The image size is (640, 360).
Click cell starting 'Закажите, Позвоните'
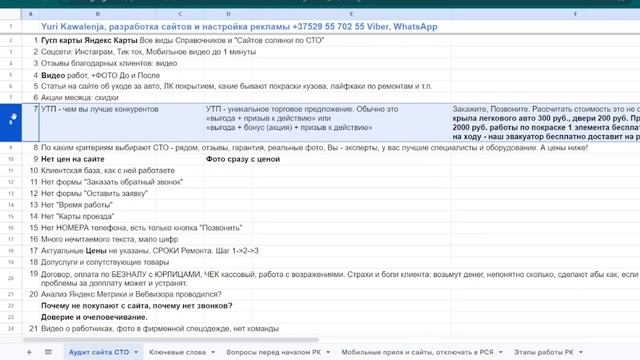[x=545, y=122]
